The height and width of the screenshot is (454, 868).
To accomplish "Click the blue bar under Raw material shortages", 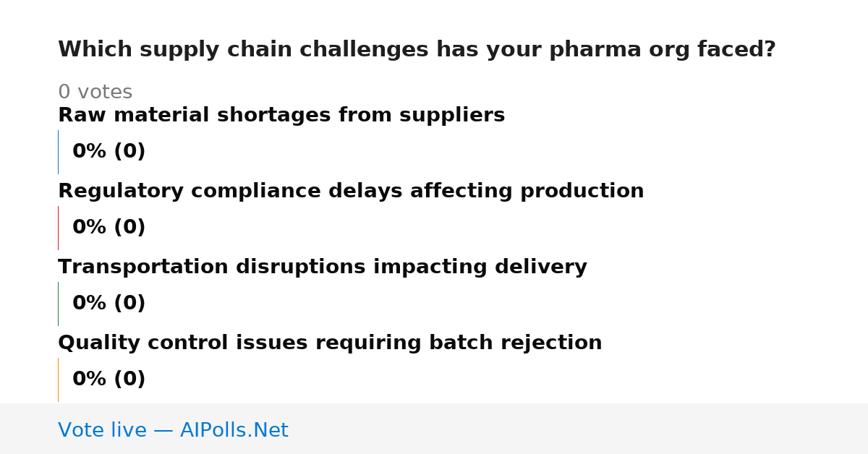I will (x=58, y=152).
